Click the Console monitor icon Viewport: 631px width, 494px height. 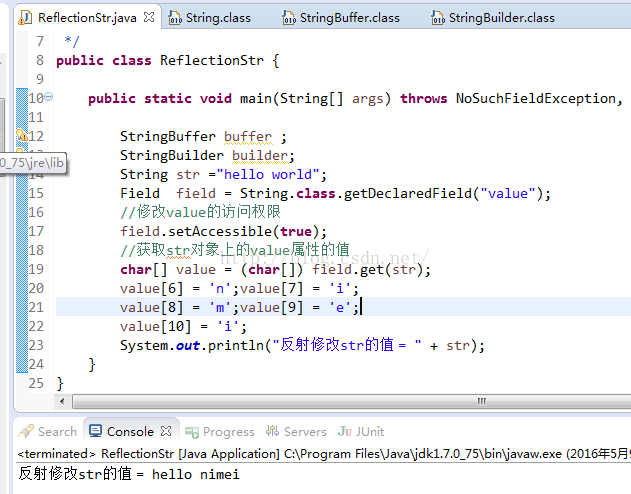click(x=95, y=431)
